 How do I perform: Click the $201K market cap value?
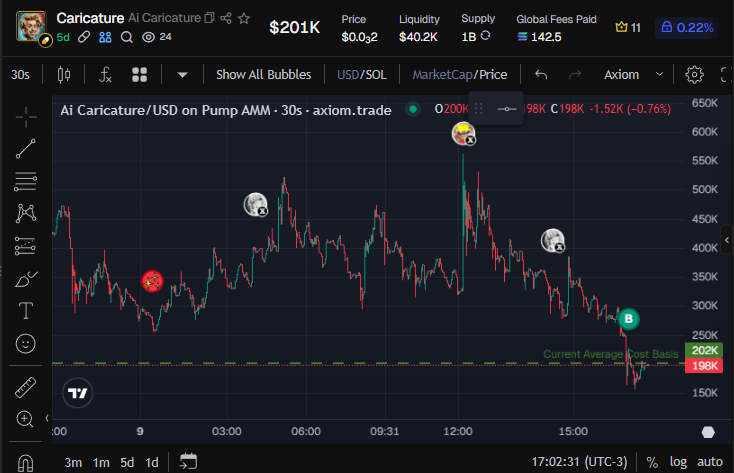tap(294, 28)
